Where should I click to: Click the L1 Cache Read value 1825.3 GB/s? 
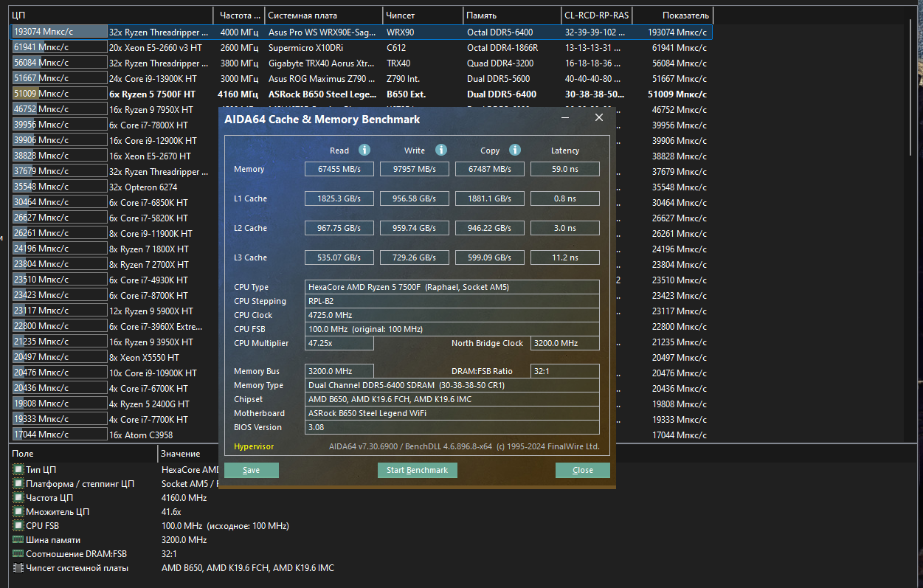pyautogui.click(x=339, y=198)
